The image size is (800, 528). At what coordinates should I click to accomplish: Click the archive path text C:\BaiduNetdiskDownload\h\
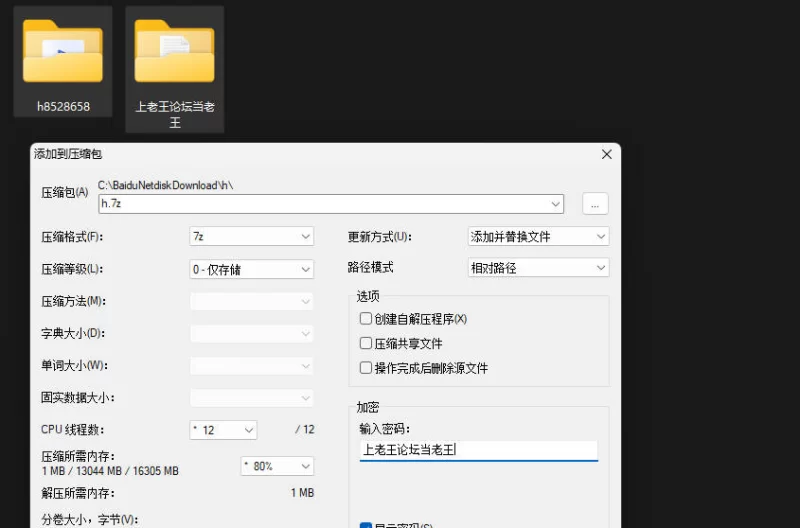click(x=166, y=185)
